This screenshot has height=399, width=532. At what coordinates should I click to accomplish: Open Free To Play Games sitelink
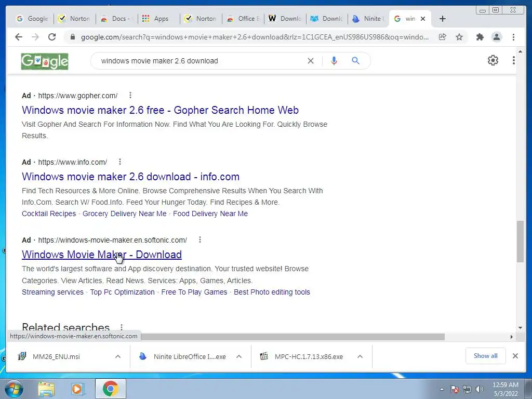point(194,292)
